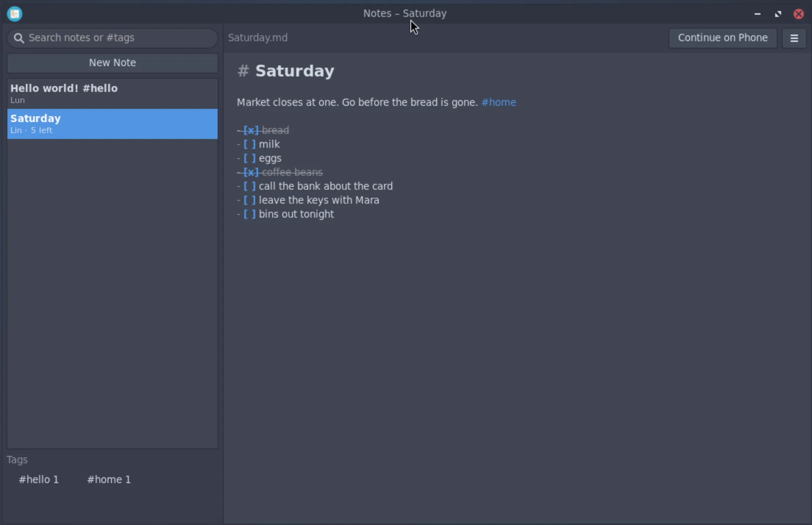Click the 'Lin · 5 left' subtitle
This screenshot has height=525, width=812.
coord(31,130)
